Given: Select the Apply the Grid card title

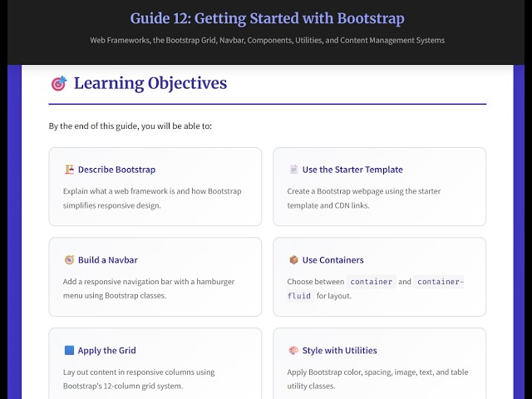Looking at the screenshot, I should pos(107,350).
